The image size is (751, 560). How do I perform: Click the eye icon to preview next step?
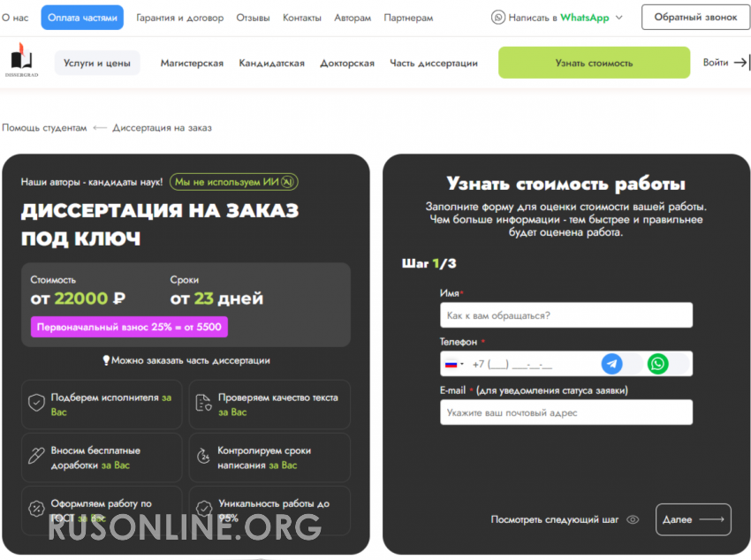tap(633, 520)
